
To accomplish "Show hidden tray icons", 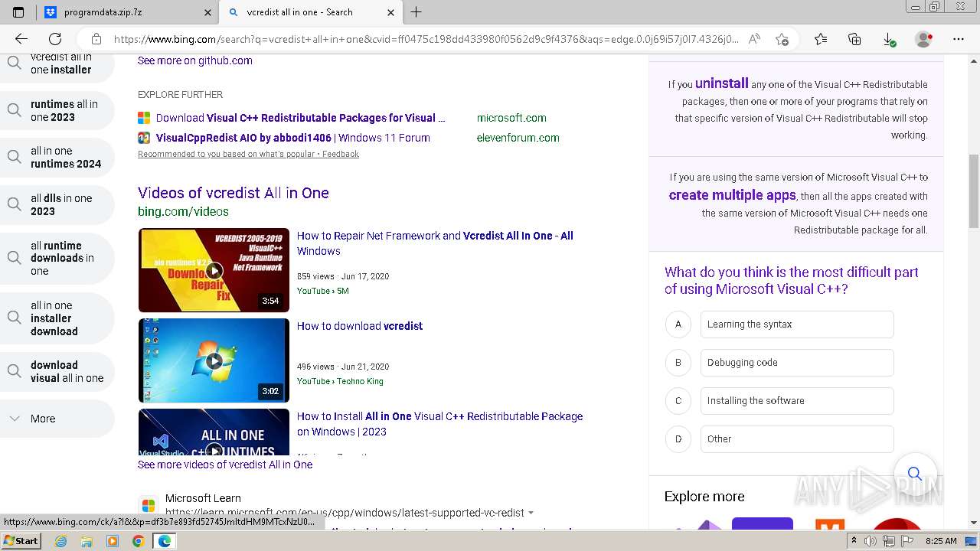I will (x=854, y=541).
